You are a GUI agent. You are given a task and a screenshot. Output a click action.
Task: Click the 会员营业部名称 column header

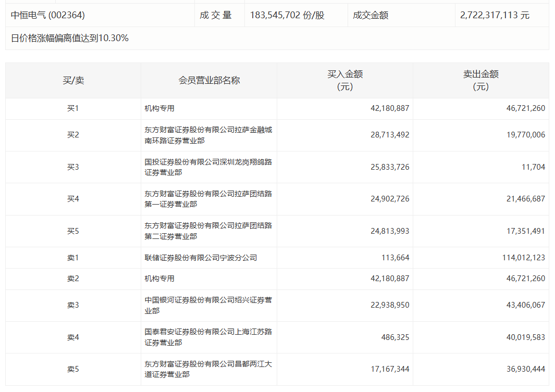pos(209,80)
